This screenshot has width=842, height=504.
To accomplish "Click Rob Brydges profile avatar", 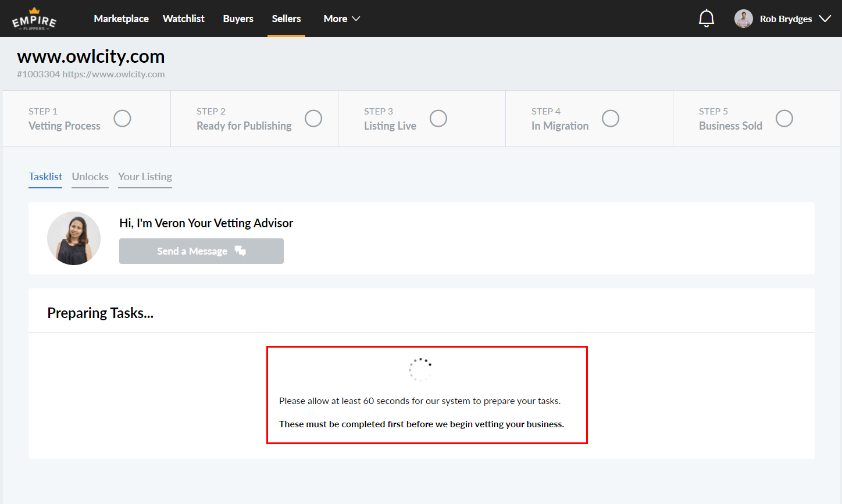I will point(743,19).
